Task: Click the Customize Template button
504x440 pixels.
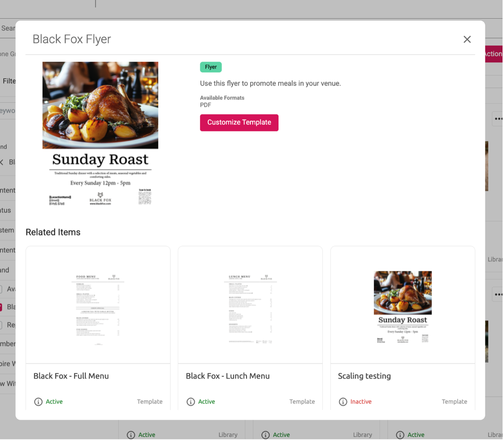Action: pyautogui.click(x=239, y=123)
